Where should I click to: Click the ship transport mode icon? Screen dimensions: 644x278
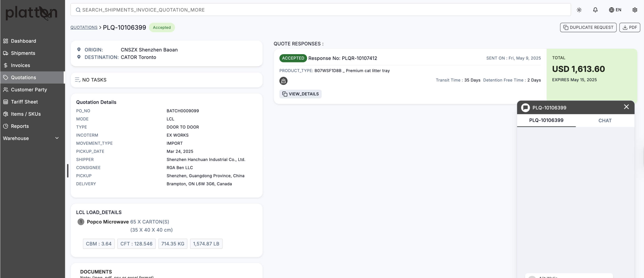tap(283, 81)
